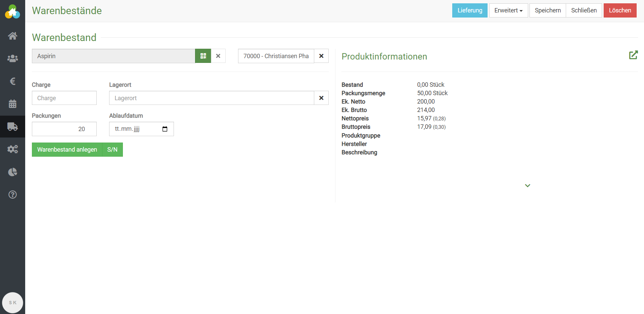Expand product information with the chevron
This screenshot has height=314, width=644.
pos(527,186)
